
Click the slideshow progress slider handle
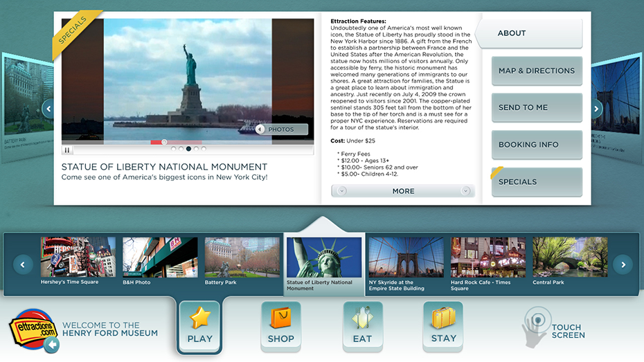[x=164, y=142]
